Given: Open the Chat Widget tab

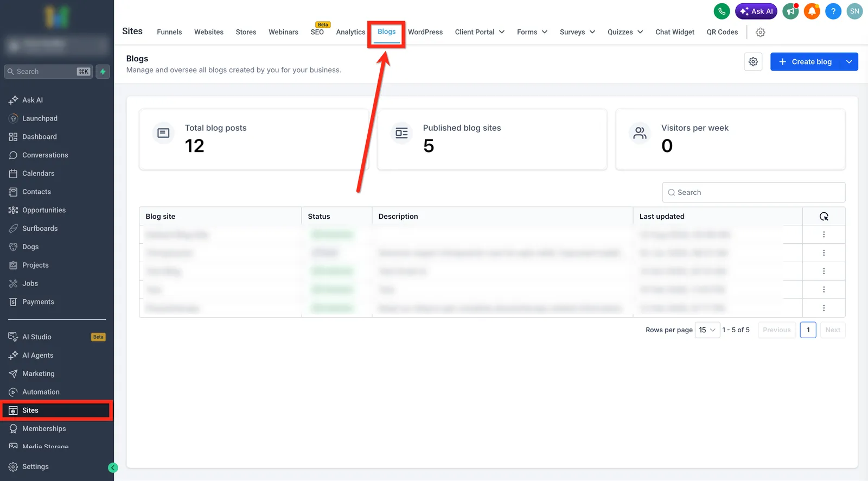Looking at the screenshot, I should tap(675, 32).
